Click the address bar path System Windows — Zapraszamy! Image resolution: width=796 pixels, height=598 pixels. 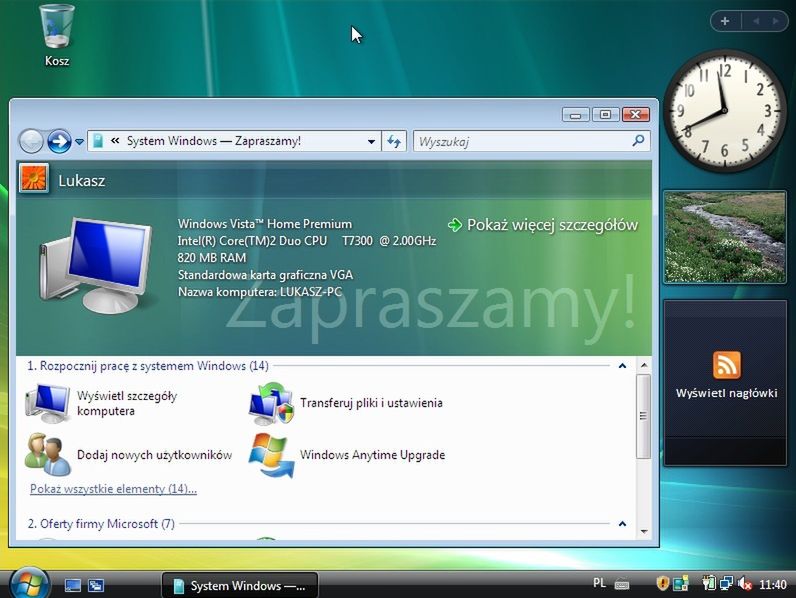coord(214,141)
